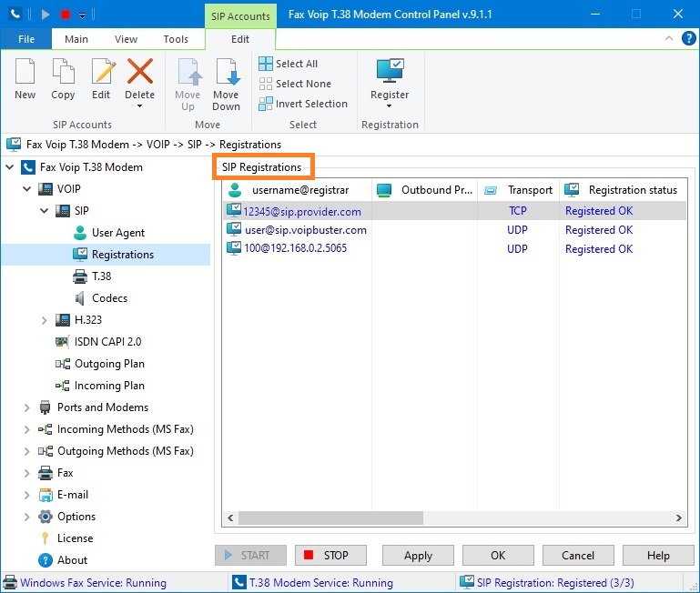Click the Move Up arrow icon
The width and height of the screenshot is (700, 593).
[189, 71]
